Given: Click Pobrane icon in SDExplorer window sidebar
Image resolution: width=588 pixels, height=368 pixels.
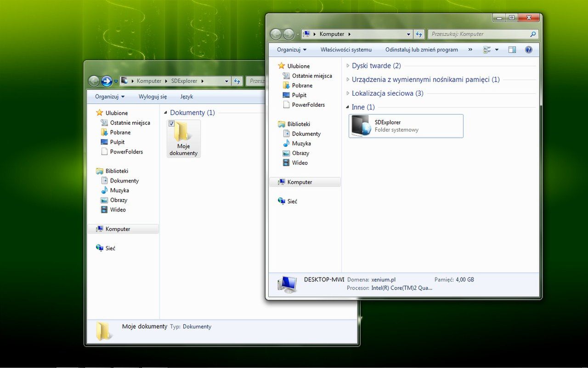Looking at the screenshot, I should (x=104, y=132).
